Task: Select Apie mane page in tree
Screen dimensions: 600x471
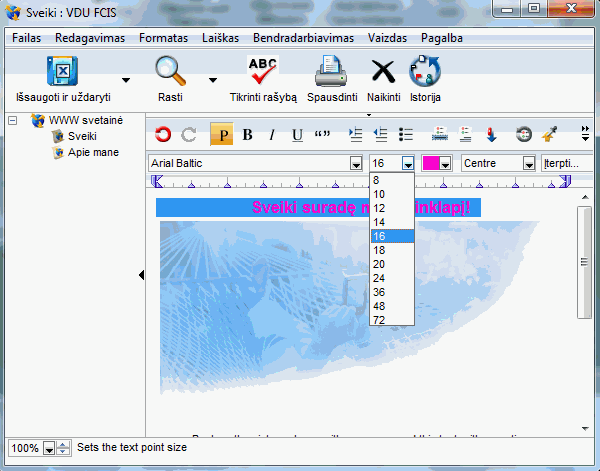Action: pyautogui.click(x=88, y=153)
